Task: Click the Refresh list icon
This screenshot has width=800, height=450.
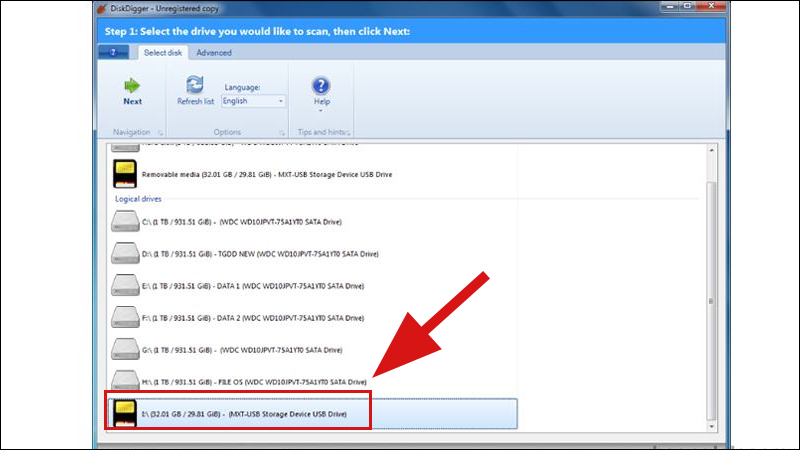Action: [x=195, y=85]
